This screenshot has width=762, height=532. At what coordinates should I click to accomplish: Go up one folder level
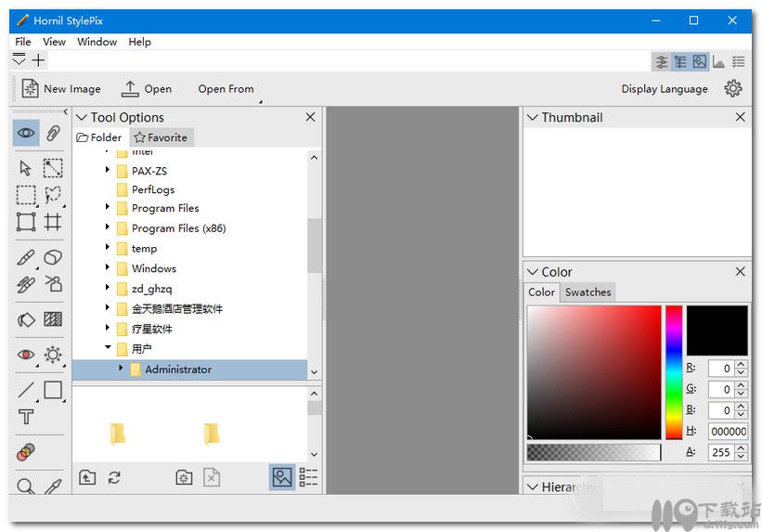point(87,477)
